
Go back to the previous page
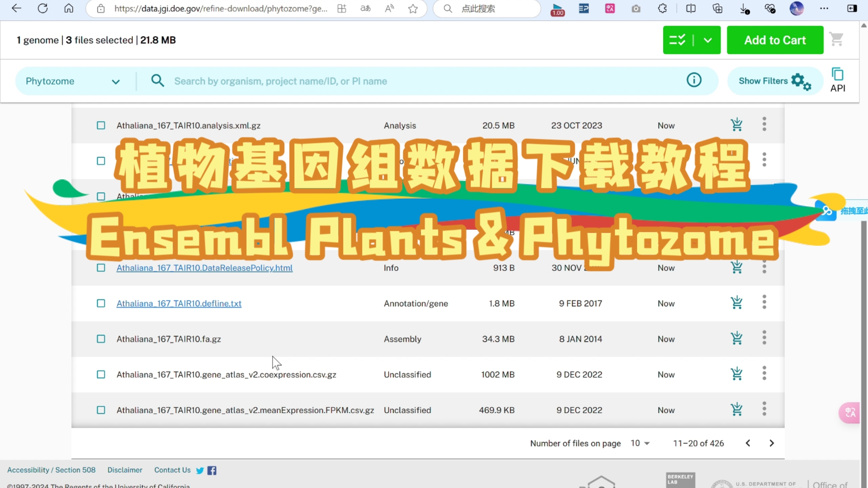[x=16, y=8]
